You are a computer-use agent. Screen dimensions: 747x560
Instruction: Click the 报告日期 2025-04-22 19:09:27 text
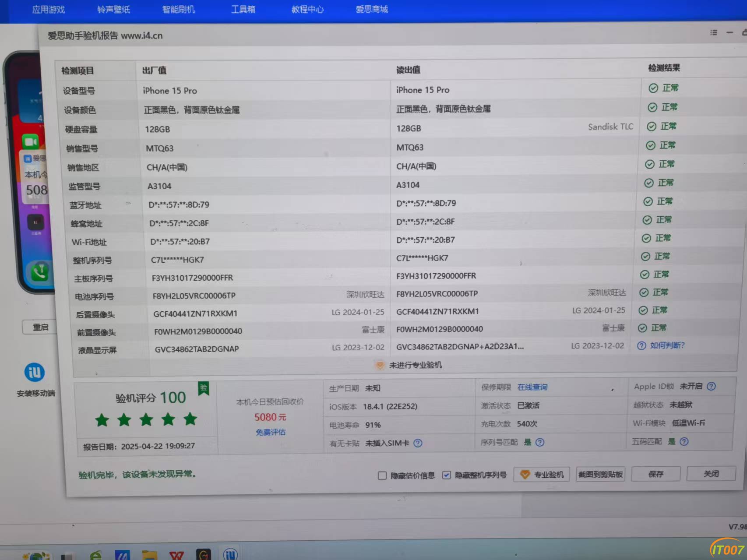(139, 447)
